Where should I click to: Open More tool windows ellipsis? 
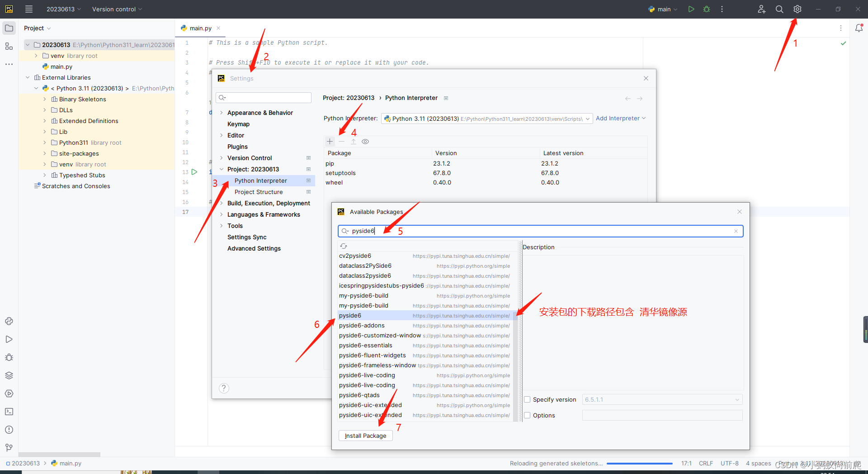(x=9, y=64)
